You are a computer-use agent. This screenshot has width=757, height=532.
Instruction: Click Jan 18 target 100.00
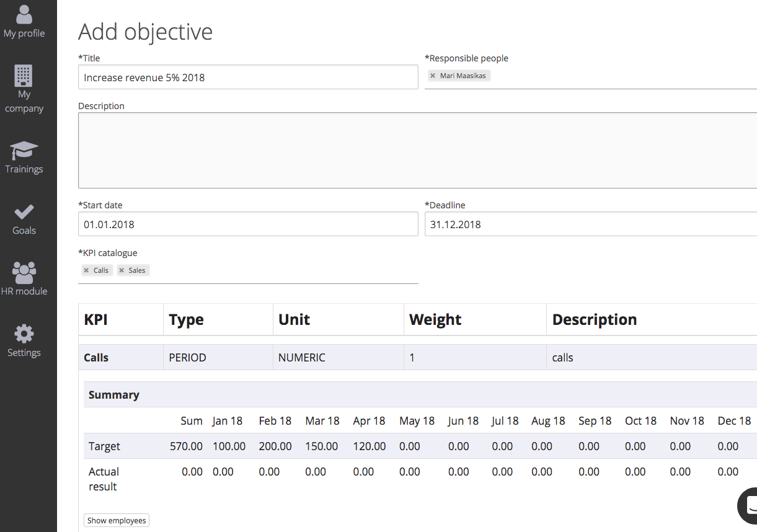pos(229,446)
